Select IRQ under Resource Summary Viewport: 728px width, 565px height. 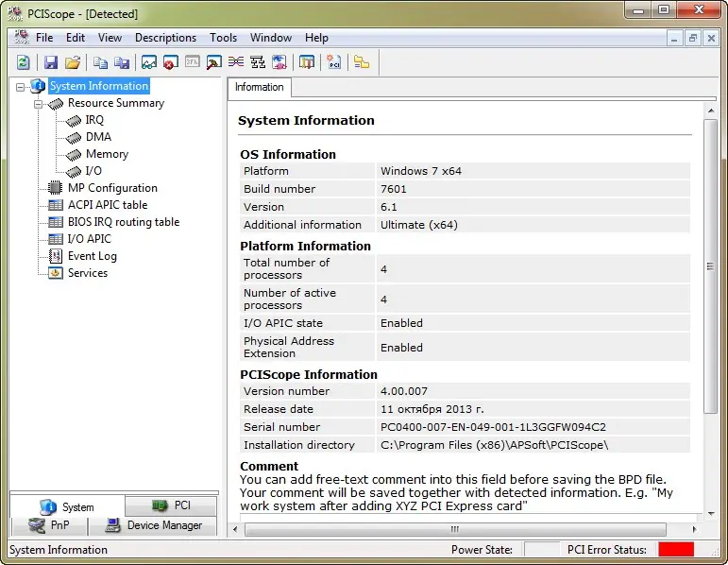(94, 120)
